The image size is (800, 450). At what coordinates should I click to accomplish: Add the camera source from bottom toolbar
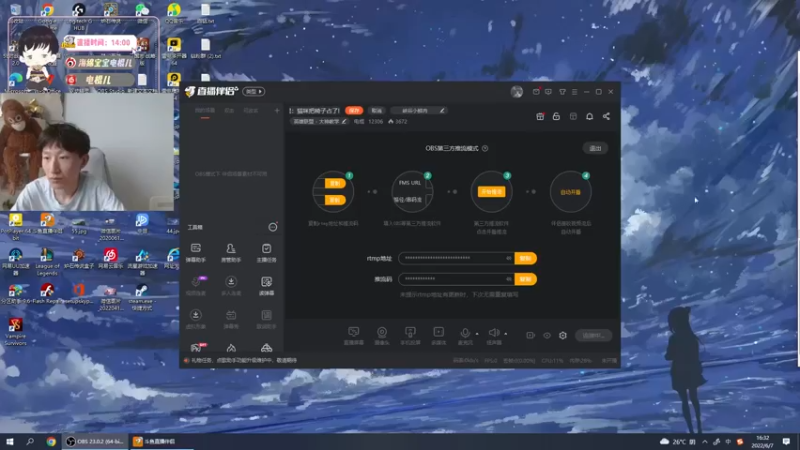[x=382, y=336]
